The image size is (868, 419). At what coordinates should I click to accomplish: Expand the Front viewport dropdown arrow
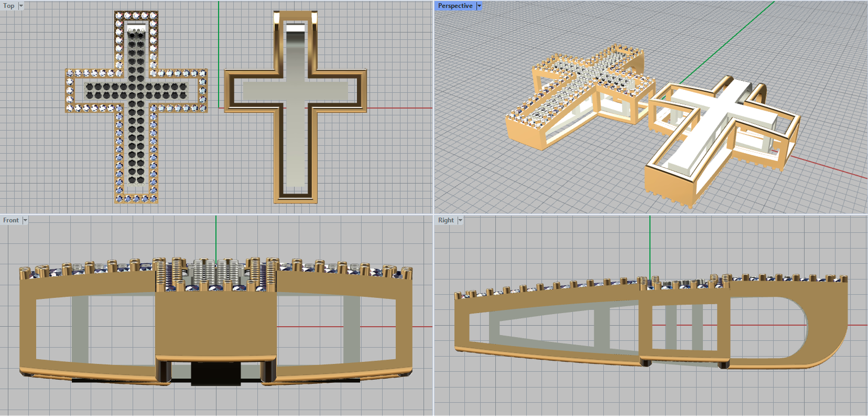pos(25,220)
